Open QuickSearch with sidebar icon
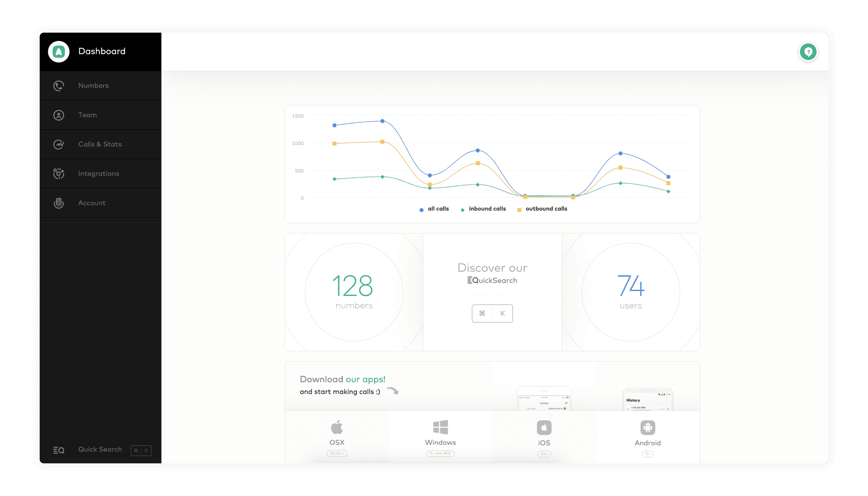868x496 pixels. click(x=58, y=449)
